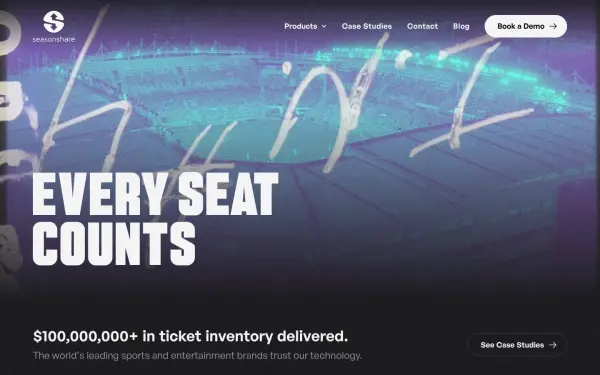This screenshot has height=375, width=600.
Task: Click the seasonshare S logo icon
Action: [x=54, y=22]
